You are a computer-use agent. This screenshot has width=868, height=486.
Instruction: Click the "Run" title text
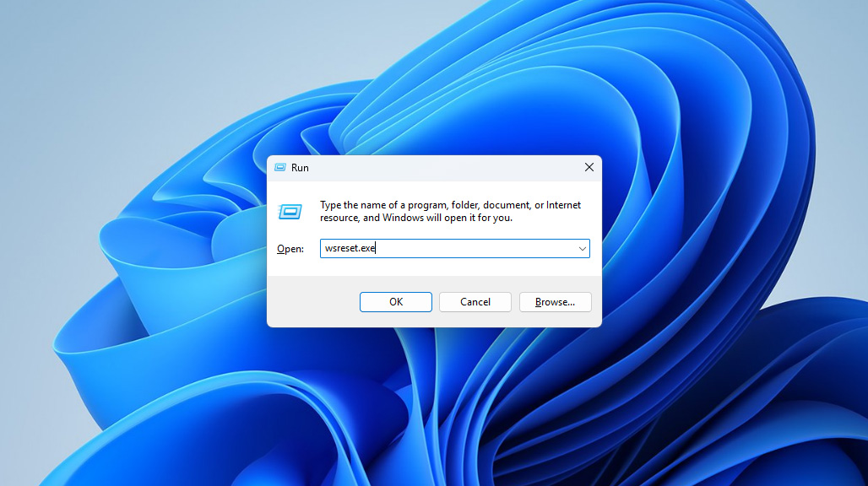pos(300,168)
